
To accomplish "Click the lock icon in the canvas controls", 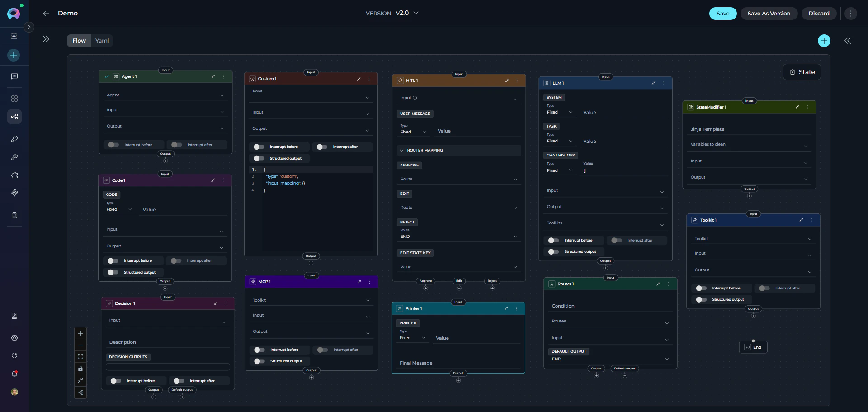I will 80,369.
